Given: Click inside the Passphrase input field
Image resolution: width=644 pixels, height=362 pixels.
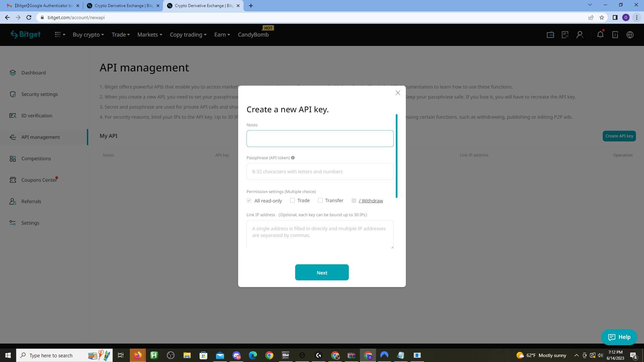Looking at the screenshot, I should point(320,171).
